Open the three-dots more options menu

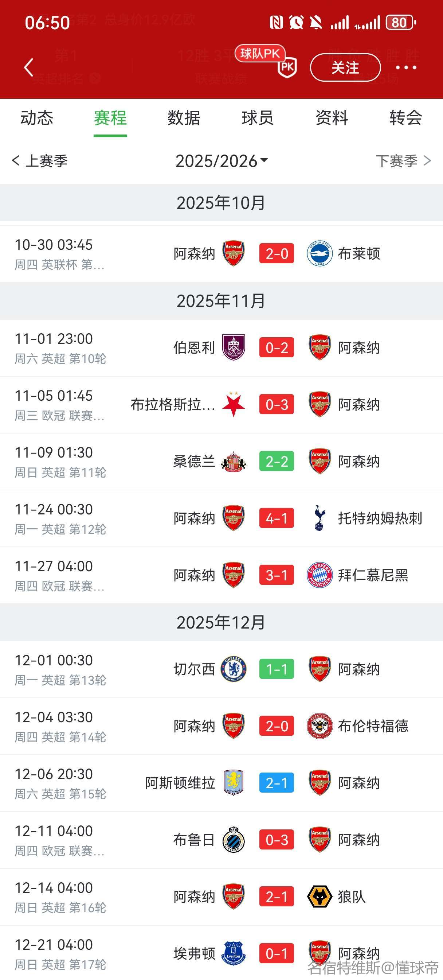click(406, 68)
